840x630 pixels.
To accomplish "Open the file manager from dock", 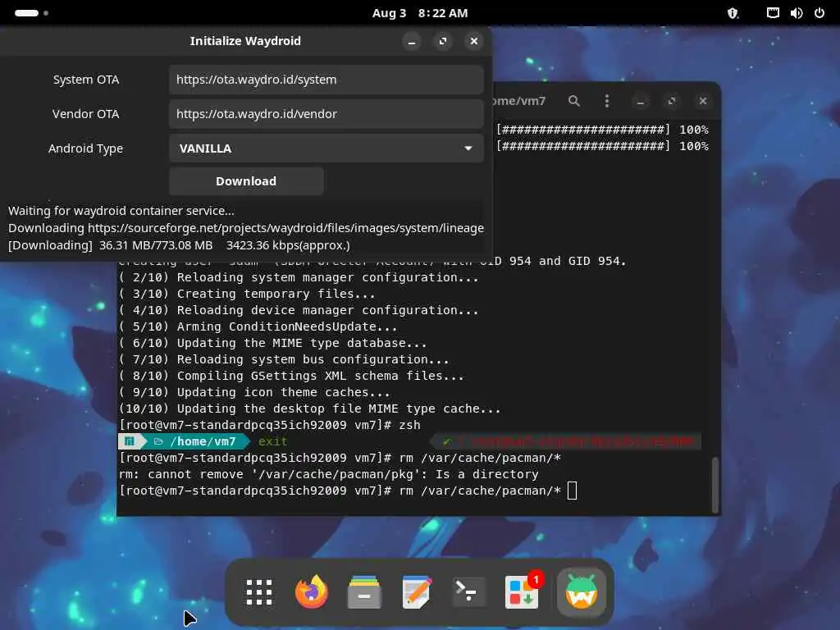I will pos(364,592).
